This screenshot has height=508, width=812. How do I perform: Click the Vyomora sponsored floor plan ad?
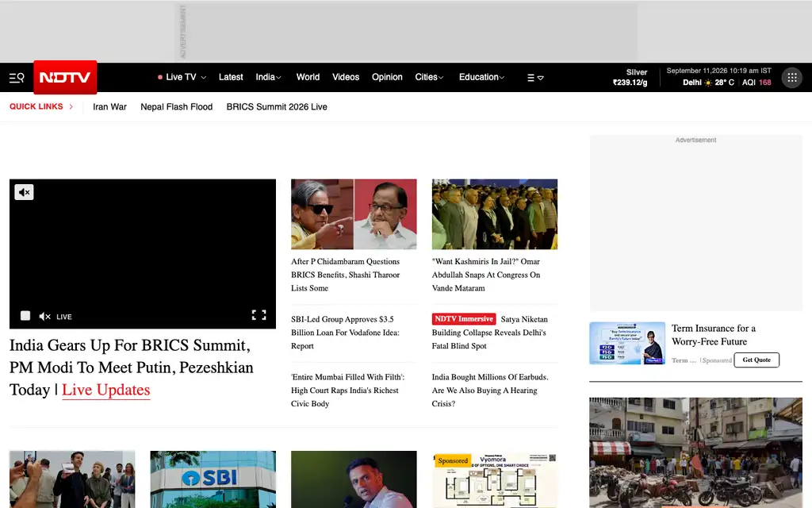tap(495, 479)
